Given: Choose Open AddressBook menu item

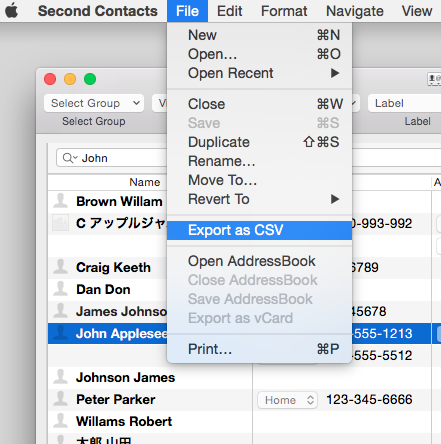Looking at the screenshot, I should (259, 261).
